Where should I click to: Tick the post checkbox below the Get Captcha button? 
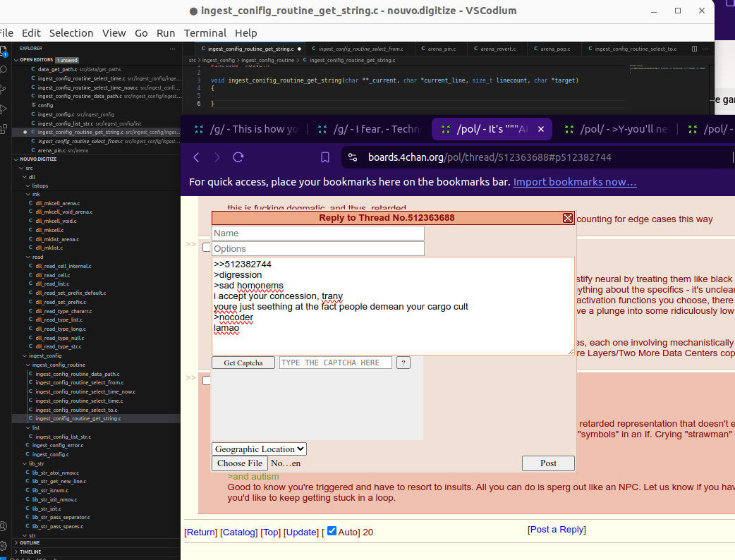pos(206,380)
